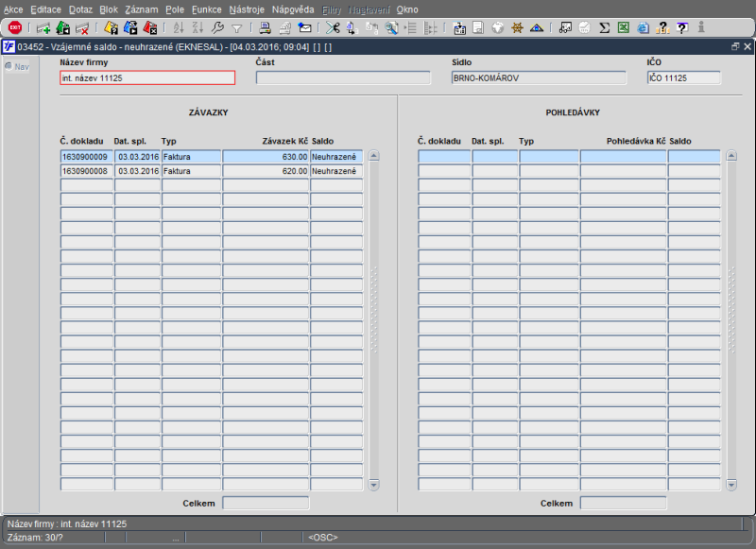Image resolution: width=756 pixels, height=549 pixels.
Task: Click the amount 620.00 cell in Závazky
Action: pyautogui.click(x=266, y=171)
